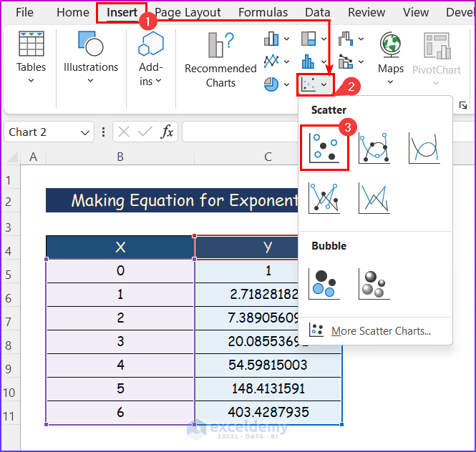
Task: Click the Insert Function fx icon
Action: point(167,132)
